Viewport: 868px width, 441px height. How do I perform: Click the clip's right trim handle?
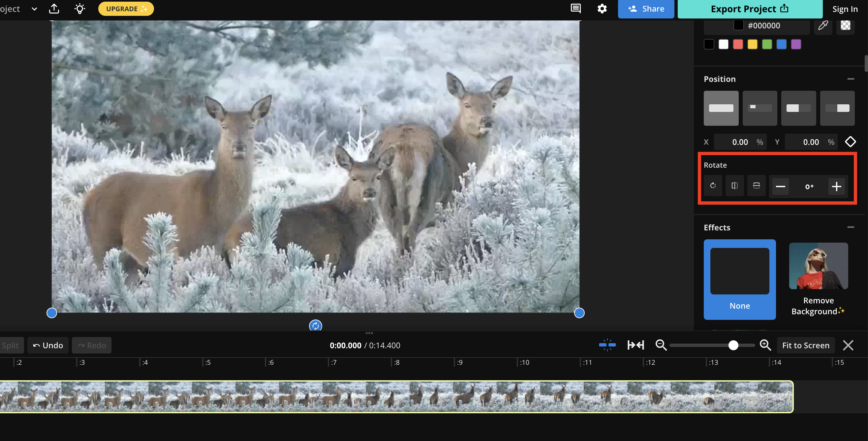789,396
